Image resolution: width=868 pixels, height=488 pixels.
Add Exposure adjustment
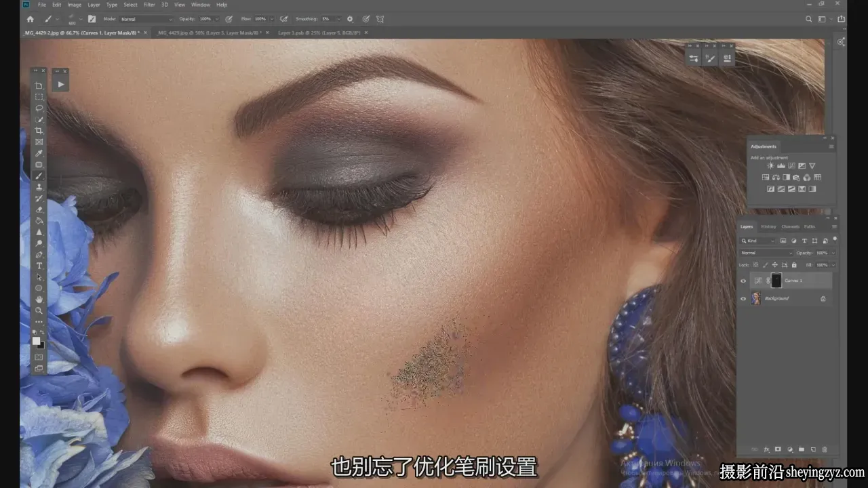(x=802, y=166)
